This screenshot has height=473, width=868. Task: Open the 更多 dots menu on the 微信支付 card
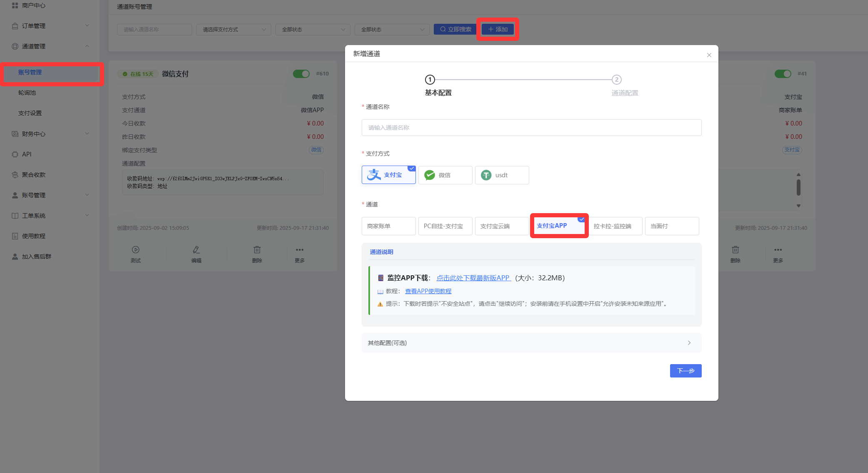[x=300, y=250]
